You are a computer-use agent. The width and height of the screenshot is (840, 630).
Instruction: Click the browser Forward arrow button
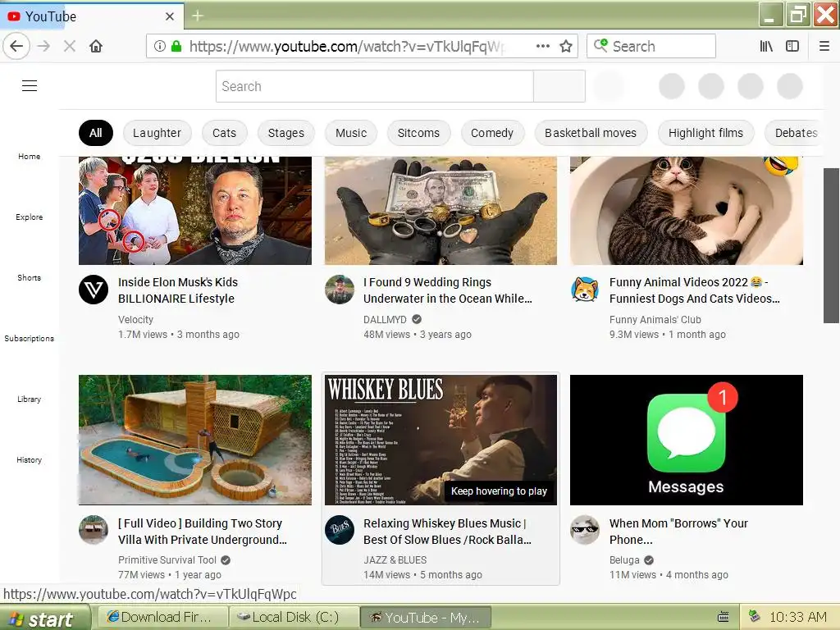pos(43,46)
